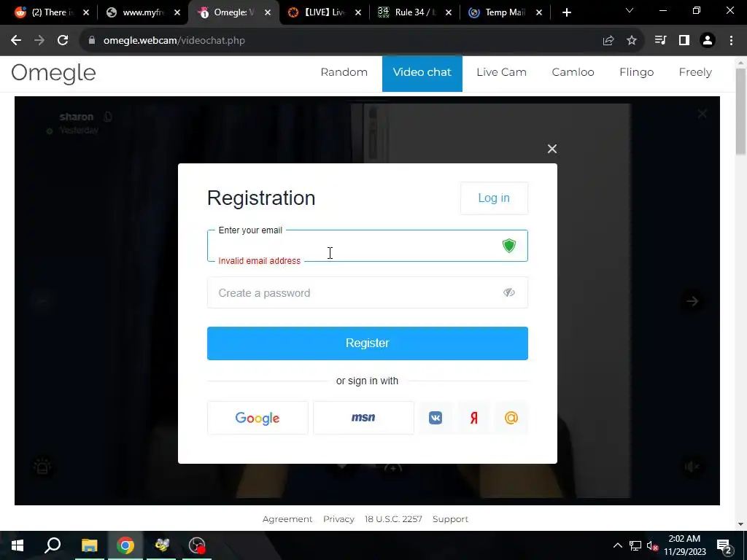Open the Chrome profile icon
The height and width of the screenshot is (560, 747).
coord(708,41)
